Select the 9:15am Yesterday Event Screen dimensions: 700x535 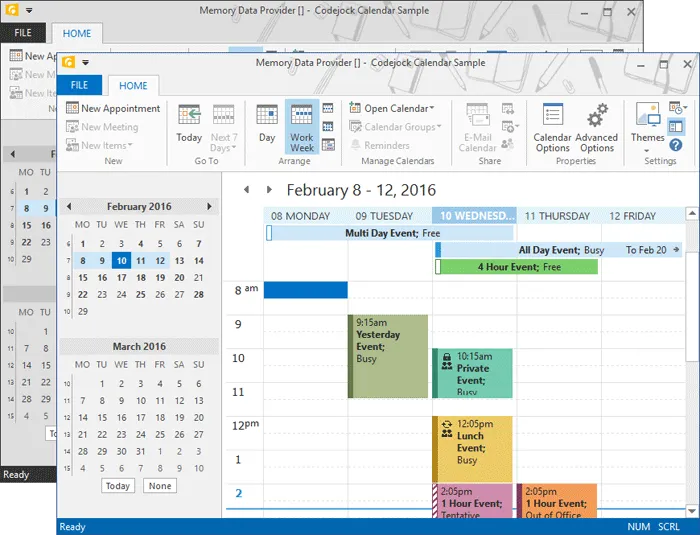click(388, 356)
